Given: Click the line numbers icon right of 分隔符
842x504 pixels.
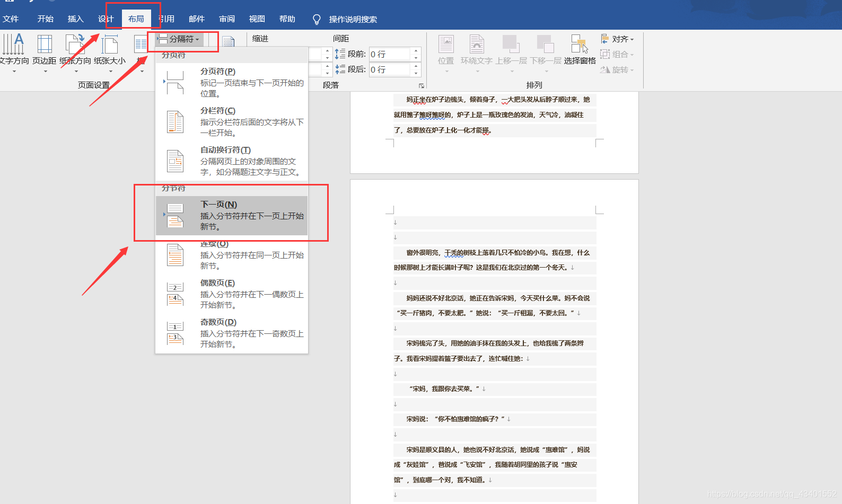Looking at the screenshot, I should tap(229, 42).
